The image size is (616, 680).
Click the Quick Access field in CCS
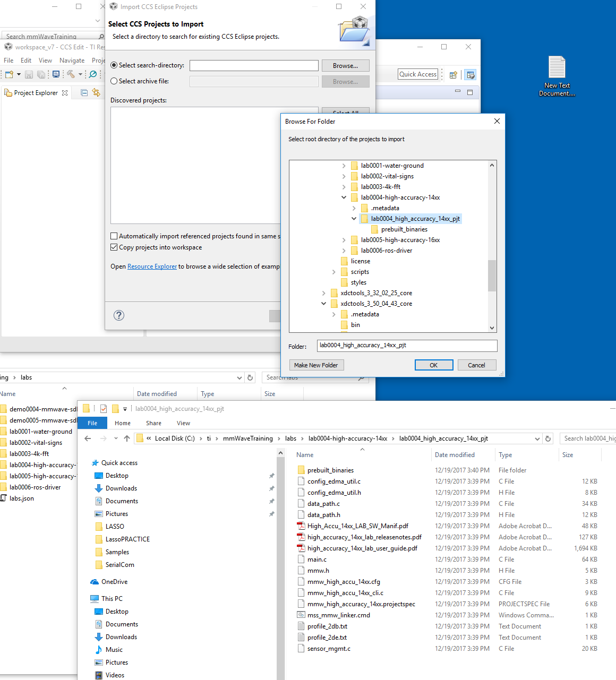[x=418, y=74]
